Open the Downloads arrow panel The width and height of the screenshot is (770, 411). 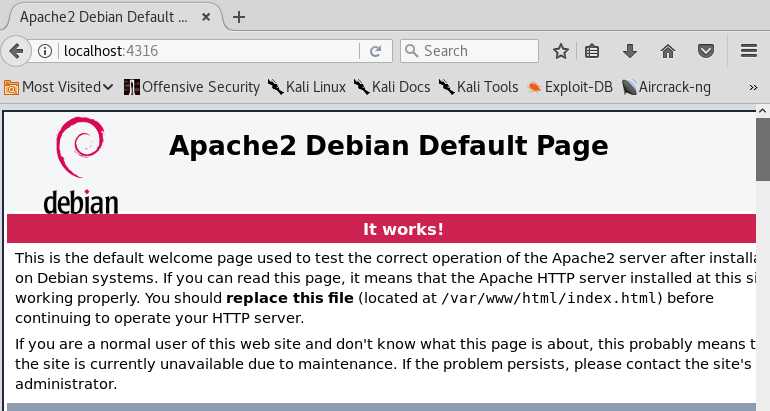630,51
